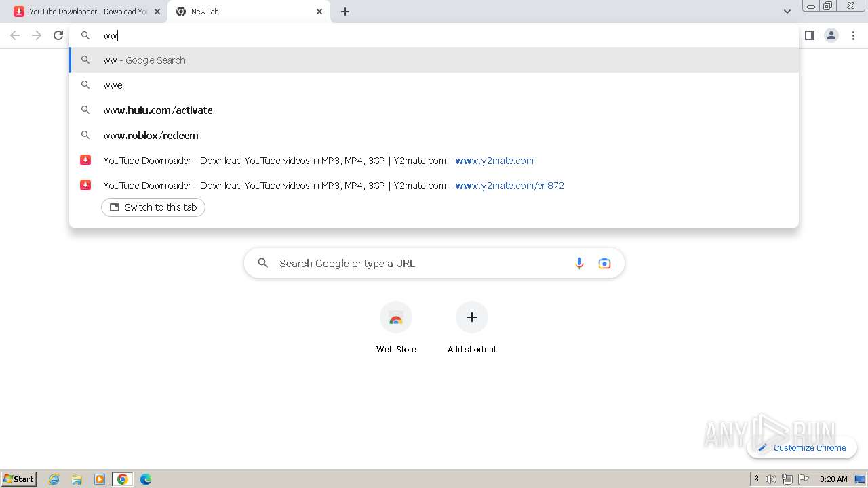Image resolution: width=868 pixels, height=488 pixels.
Task: Click the Add shortcut plus tile
Action: click(472, 317)
